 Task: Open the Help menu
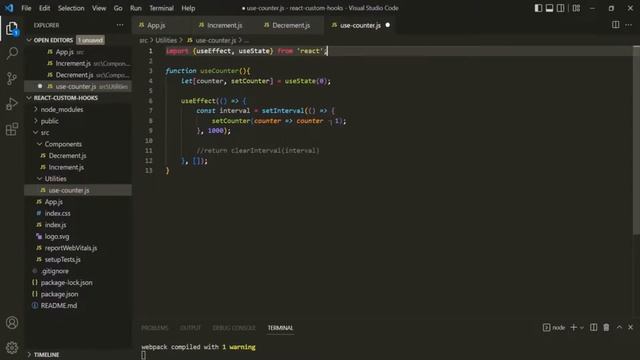188,8
